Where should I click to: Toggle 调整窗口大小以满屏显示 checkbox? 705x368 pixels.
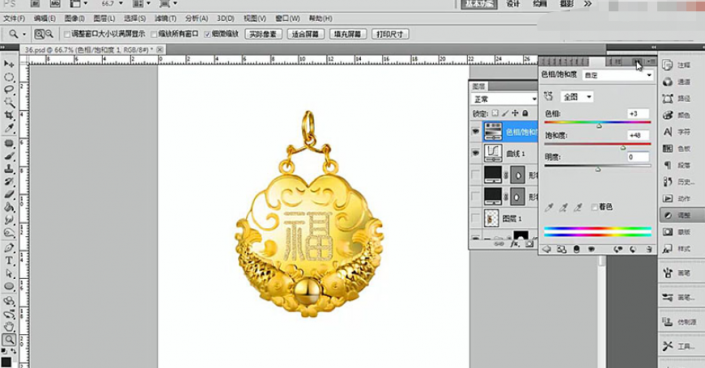(67, 34)
